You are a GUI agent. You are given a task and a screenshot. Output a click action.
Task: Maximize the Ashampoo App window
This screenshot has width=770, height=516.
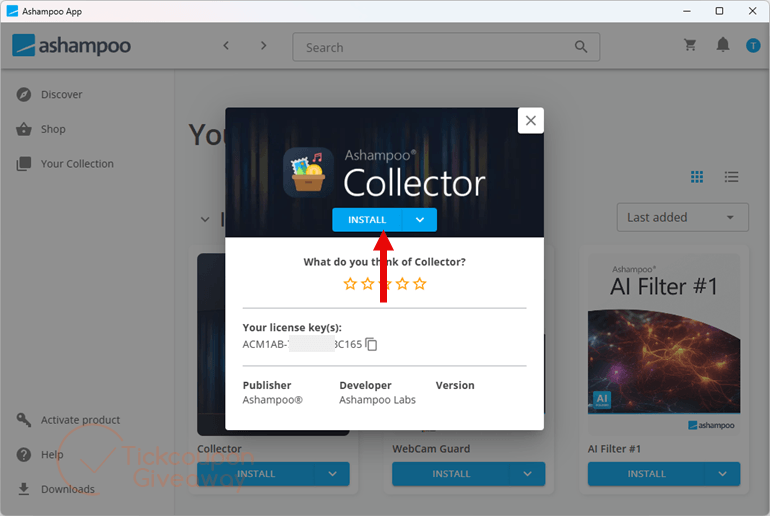[x=719, y=11]
